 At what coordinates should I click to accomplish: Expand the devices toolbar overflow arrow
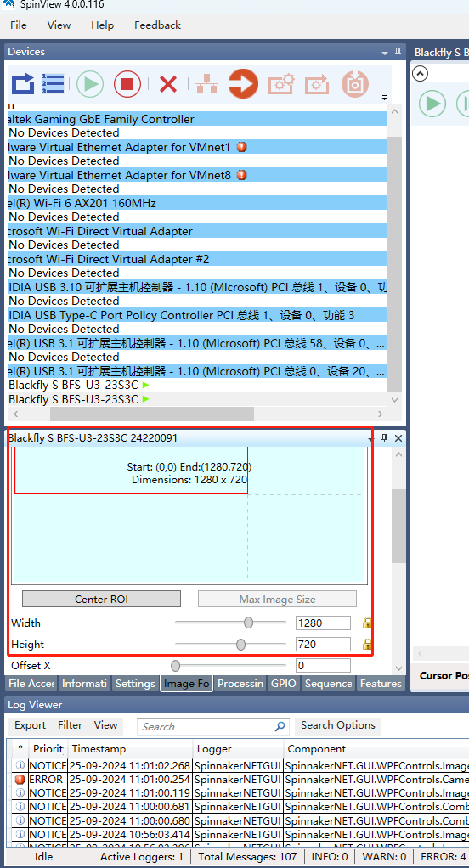(x=384, y=98)
